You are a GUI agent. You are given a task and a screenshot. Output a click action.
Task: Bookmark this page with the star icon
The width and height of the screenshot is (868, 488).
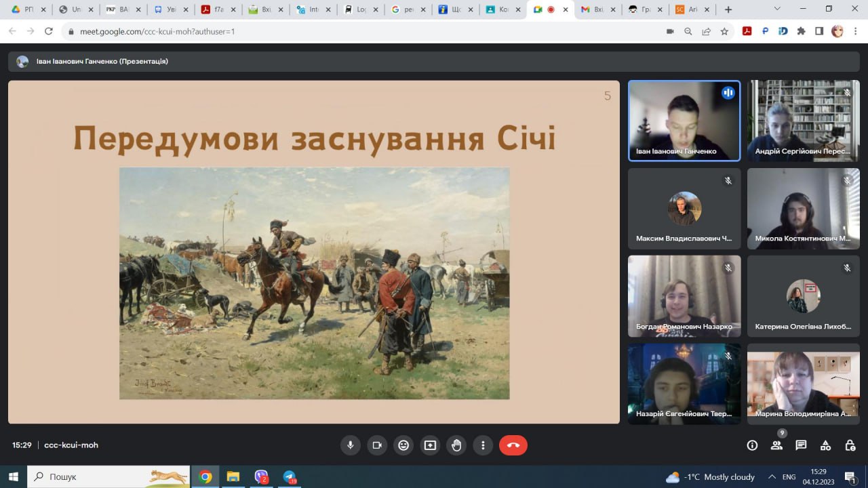(x=724, y=31)
